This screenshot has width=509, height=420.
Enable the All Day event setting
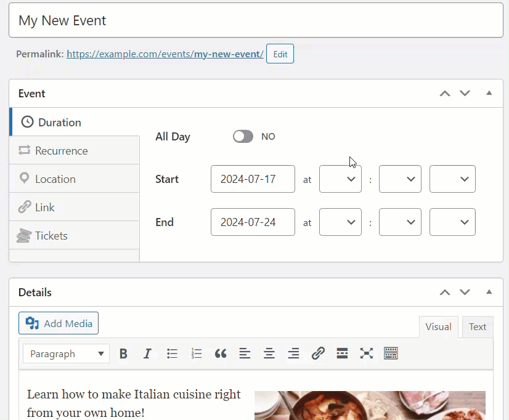(242, 136)
